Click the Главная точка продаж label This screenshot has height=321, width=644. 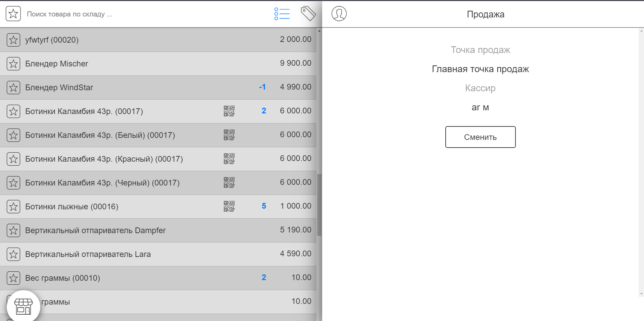pos(480,69)
